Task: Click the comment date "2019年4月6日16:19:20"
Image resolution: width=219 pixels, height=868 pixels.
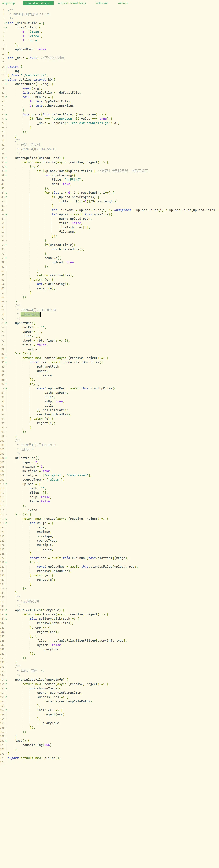Action: (38, 445)
